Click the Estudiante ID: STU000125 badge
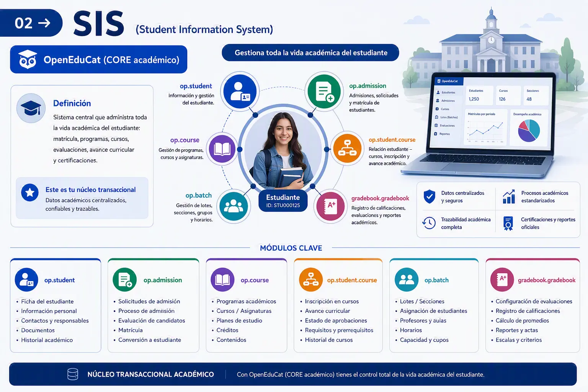 pos(283,201)
